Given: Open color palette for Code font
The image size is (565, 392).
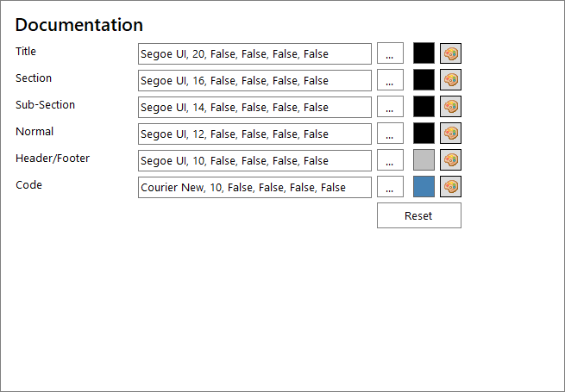Looking at the screenshot, I should pyautogui.click(x=450, y=186).
